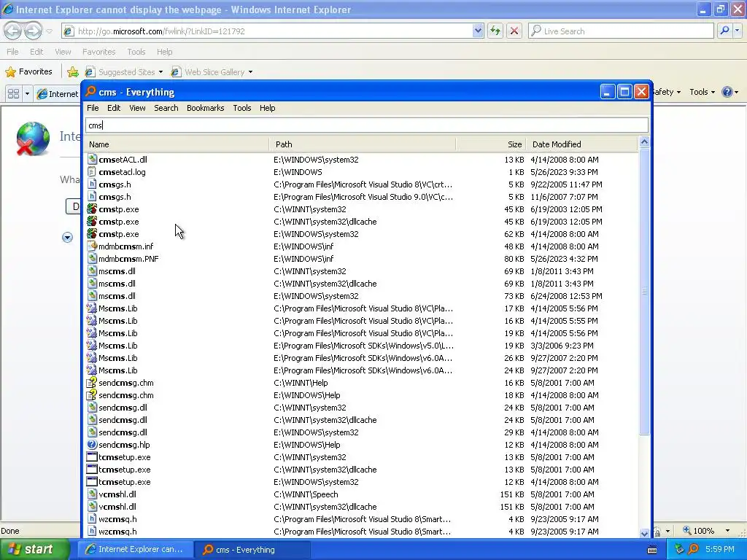The image size is (747, 560).
Task: Click cmstp.exe in system32\dllcache row
Action: [119, 222]
